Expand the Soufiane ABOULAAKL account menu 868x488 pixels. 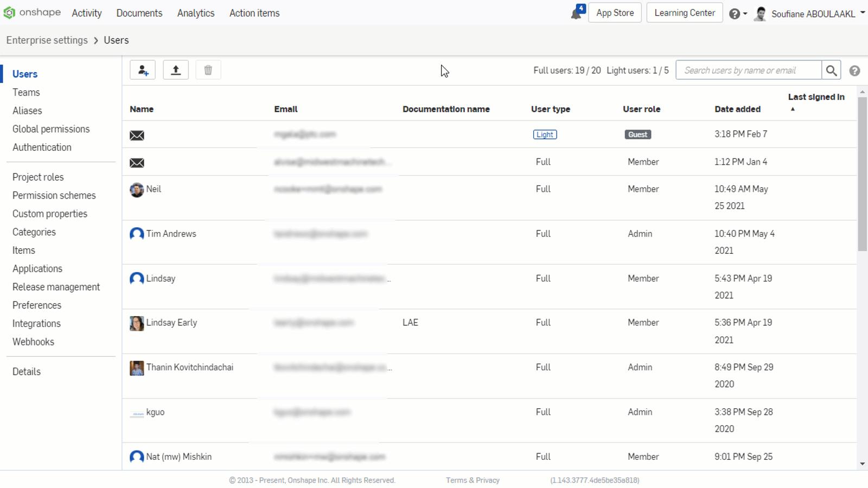[813, 14]
